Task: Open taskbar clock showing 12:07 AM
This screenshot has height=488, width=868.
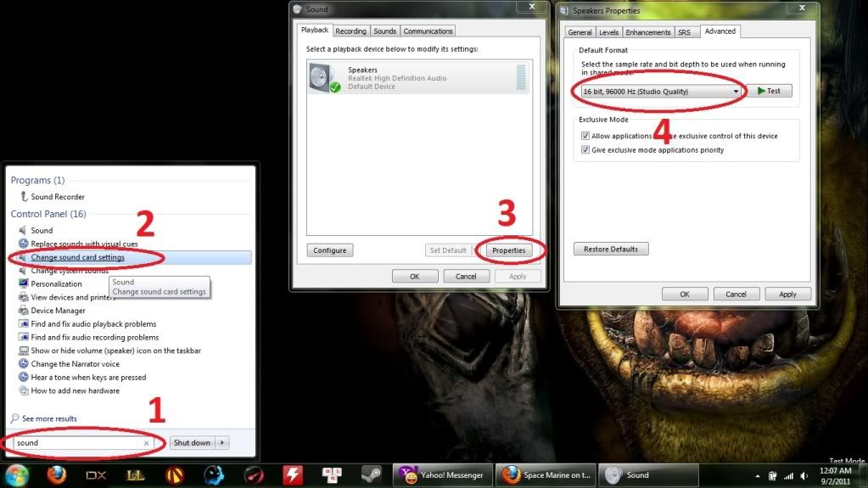Action: pos(836,476)
